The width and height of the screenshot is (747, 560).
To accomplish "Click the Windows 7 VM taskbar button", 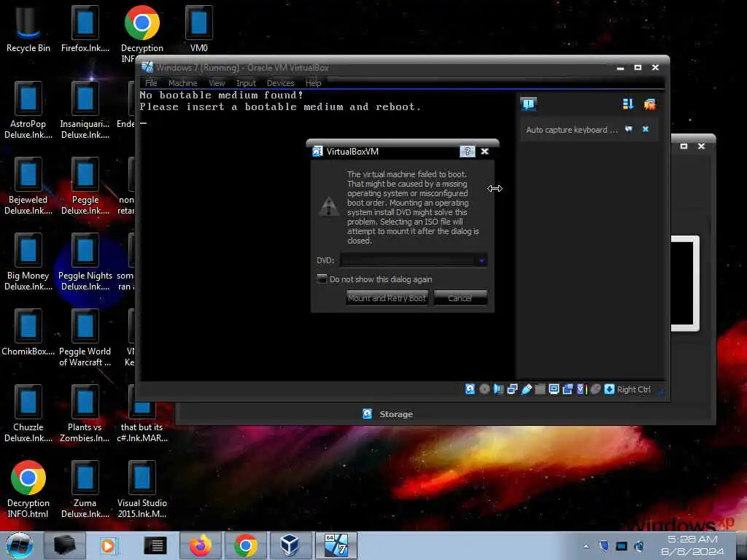I will click(x=336, y=545).
